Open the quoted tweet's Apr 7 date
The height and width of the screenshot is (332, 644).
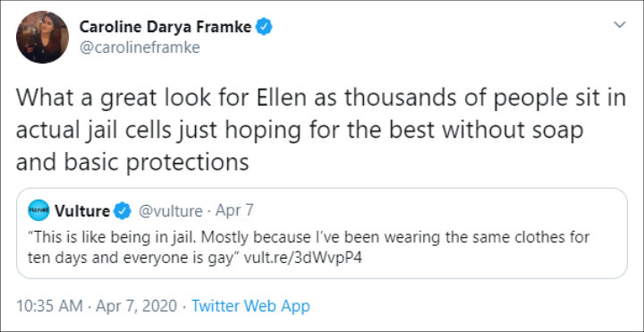(x=234, y=211)
